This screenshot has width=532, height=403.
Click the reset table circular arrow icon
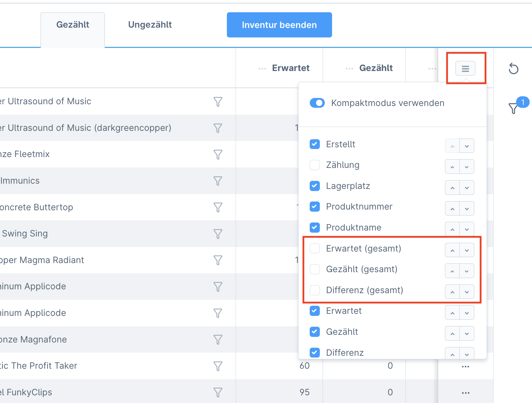513,69
